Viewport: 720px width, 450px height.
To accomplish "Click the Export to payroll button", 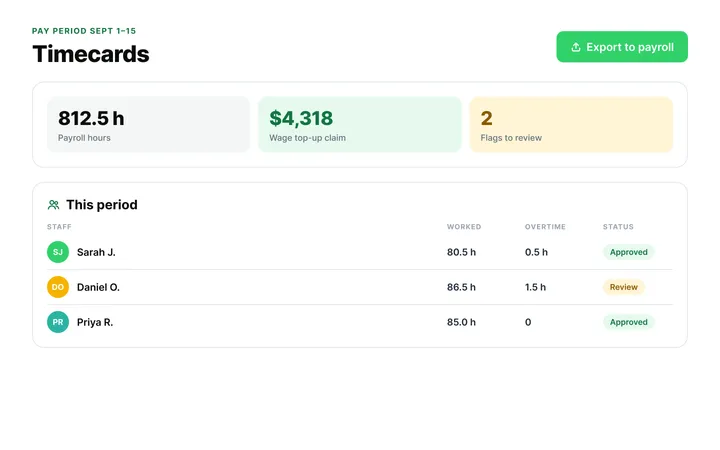I will tap(622, 47).
